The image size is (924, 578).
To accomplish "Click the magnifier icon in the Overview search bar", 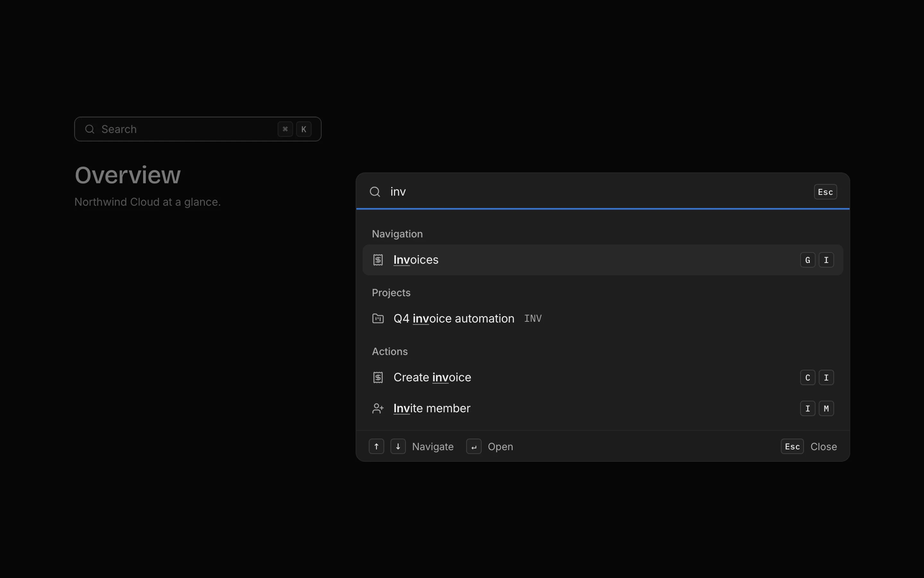I will 90,129.
